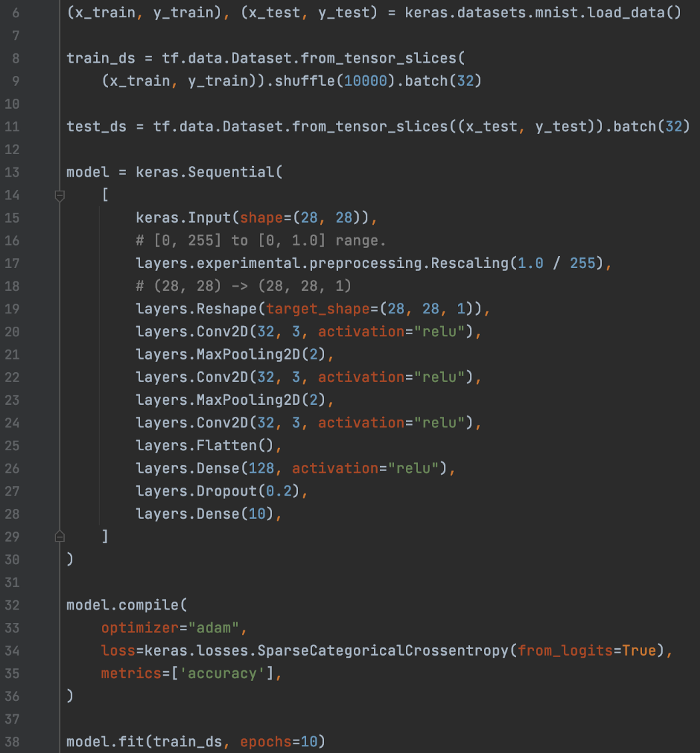Viewport: 700px width, 753px height.
Task: Collapse the code fold marker at line 14
Action: (59, 195)
